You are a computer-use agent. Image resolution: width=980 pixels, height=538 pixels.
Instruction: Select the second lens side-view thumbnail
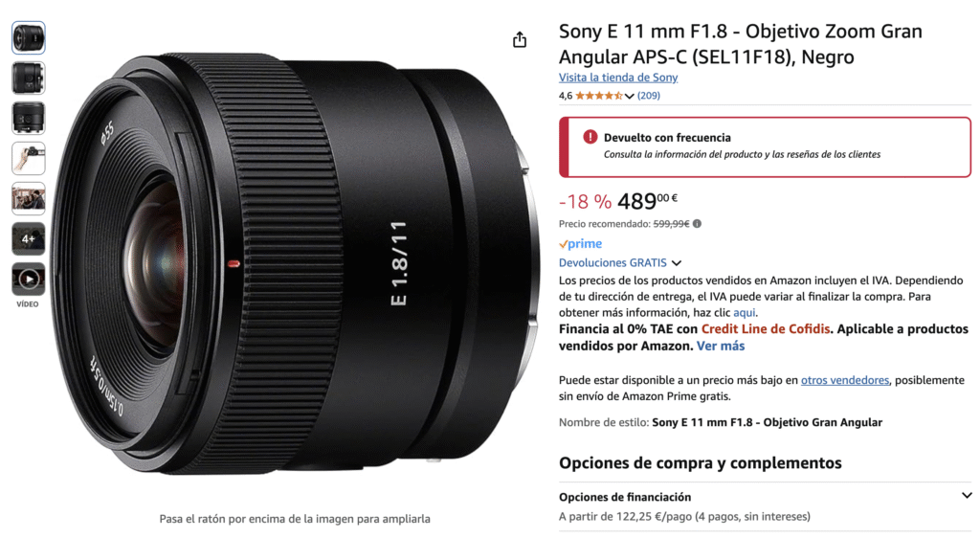click(x=28, y=78)
